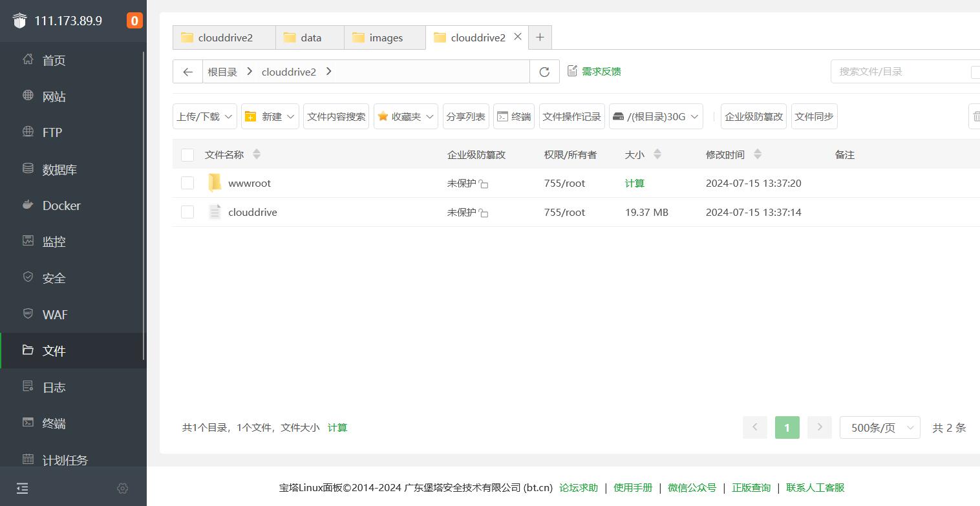Image resolution: width=980 pixels, height=506 pixels.
Task: Switch to the images tab
Action: point(385,37)
